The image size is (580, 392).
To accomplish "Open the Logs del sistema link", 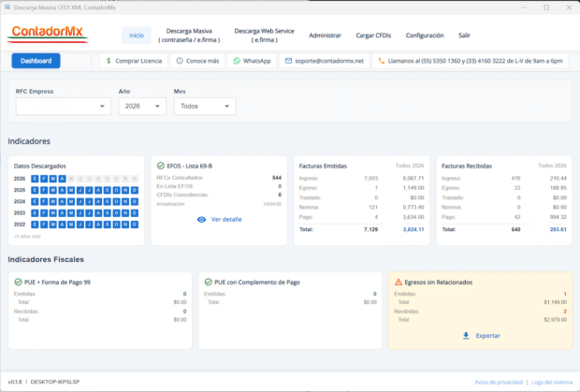I will [552, 382].
